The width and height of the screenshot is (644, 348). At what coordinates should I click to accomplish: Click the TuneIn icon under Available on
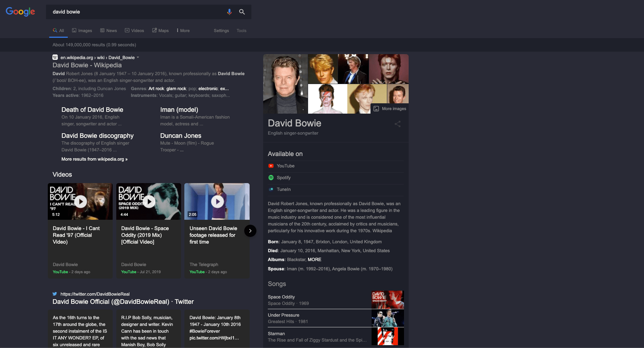coord(271,189)
